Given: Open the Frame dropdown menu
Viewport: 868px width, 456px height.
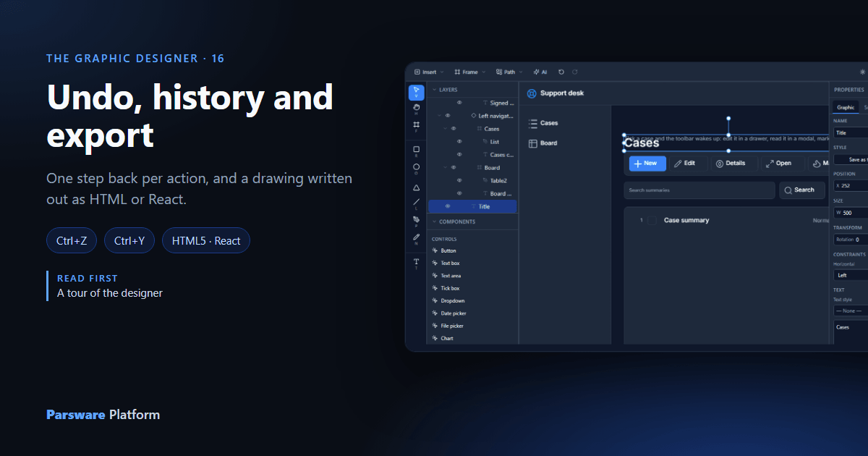Looking at the screenshot, I should pyautogui.click(x=469, y=72).
